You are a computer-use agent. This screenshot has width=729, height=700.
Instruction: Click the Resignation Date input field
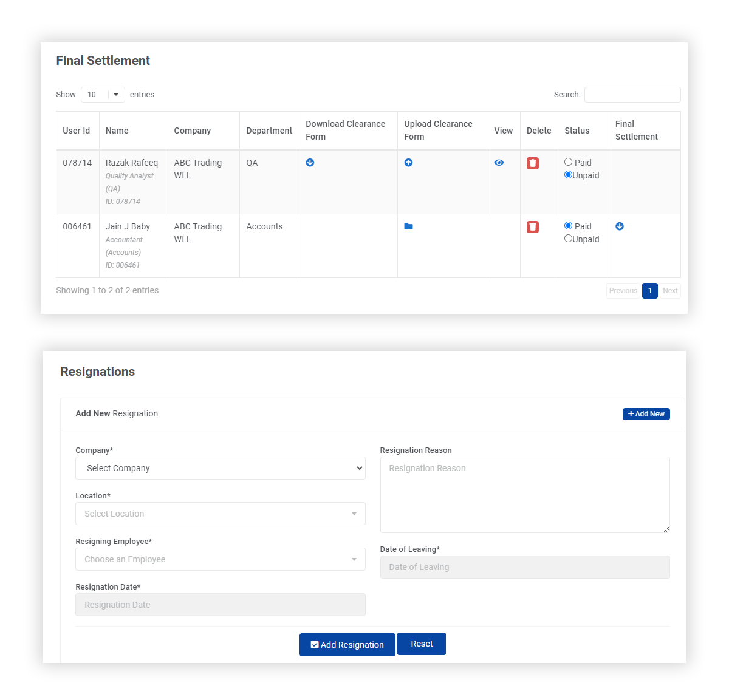click(x=221, y=605)
